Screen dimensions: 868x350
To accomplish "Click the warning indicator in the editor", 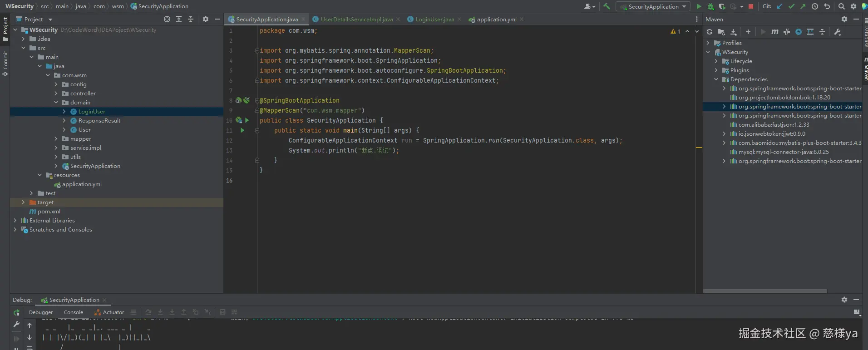I will click(675, 31).
